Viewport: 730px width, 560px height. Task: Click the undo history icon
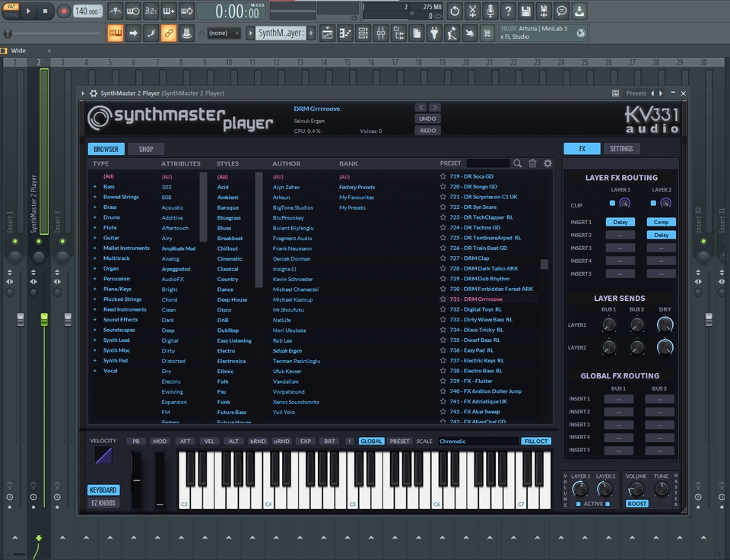coord(455,11)
